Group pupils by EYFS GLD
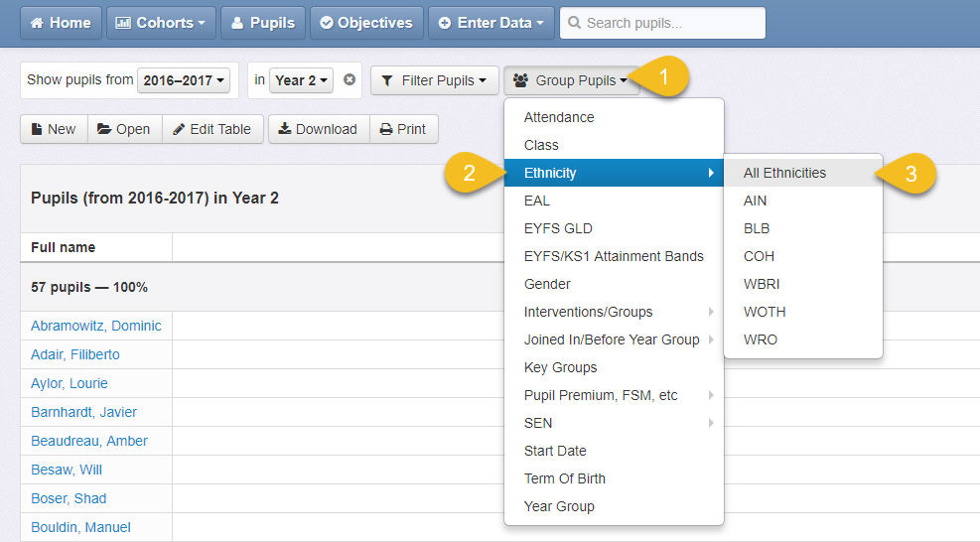The width and height of the screenshot is (980, 542). [614, 228]
